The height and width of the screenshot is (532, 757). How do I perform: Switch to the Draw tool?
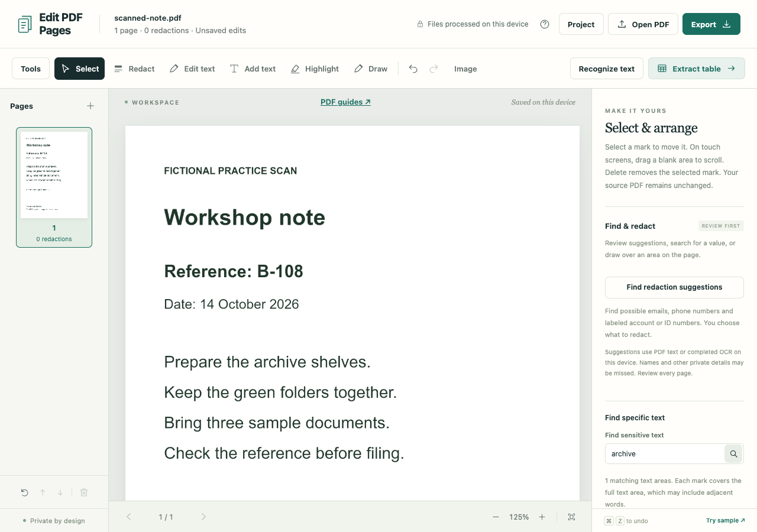coord(371,69)
